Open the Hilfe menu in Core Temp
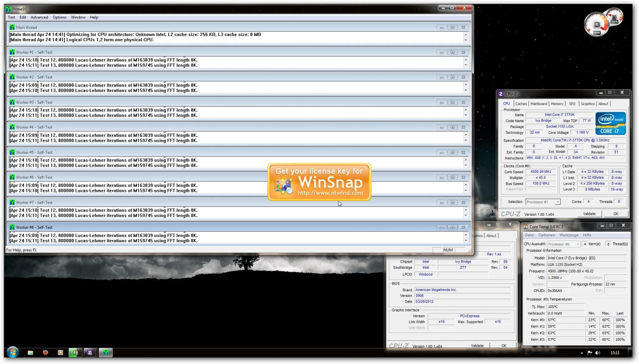The image size is (639, 364). click(587, 235)
